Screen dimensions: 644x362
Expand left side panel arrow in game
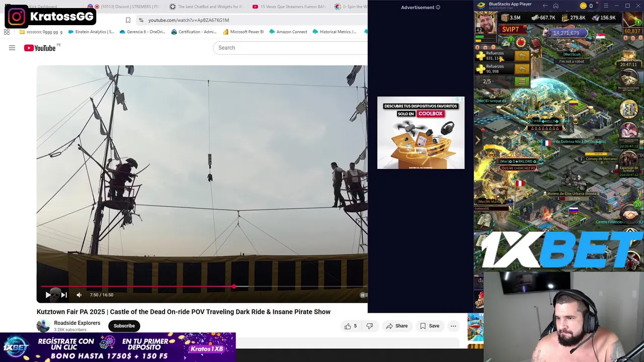477,141
